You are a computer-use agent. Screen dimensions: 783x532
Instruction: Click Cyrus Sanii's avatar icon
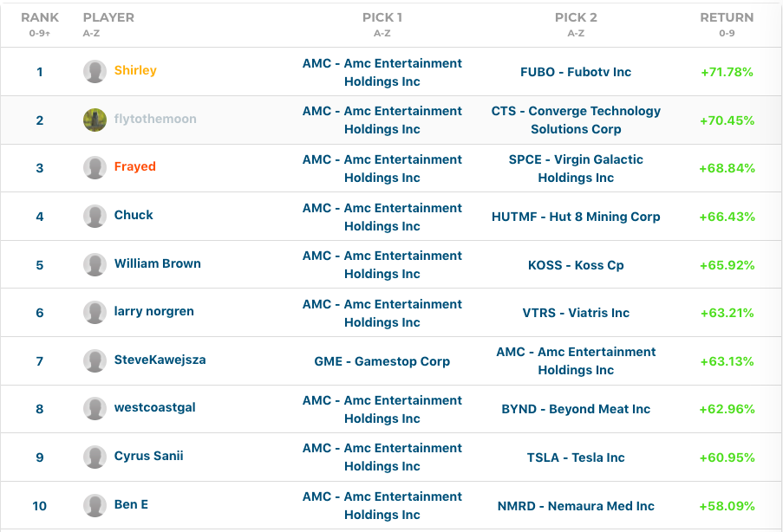pos(95,457)
